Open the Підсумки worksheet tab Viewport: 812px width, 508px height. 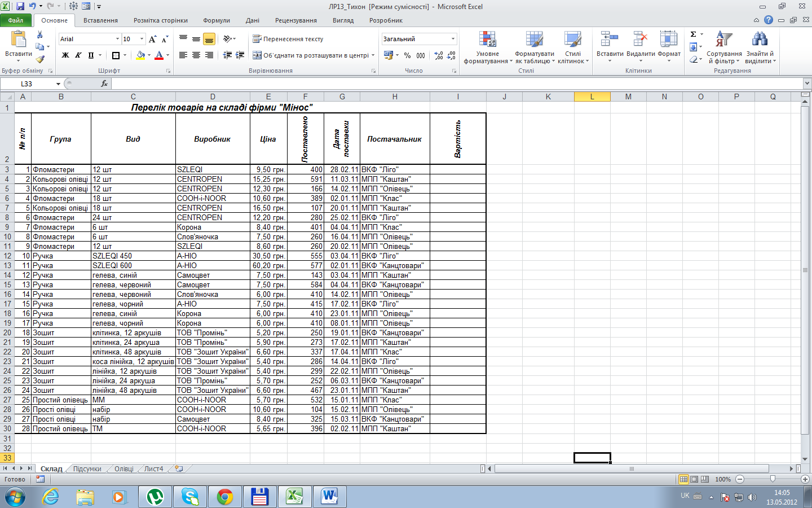[x=87, y=469]
